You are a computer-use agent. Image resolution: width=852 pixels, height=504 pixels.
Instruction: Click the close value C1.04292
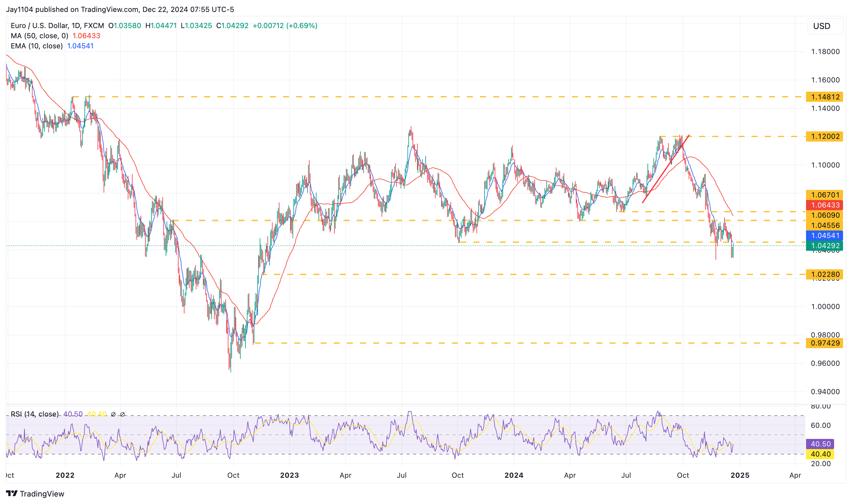point(232,26)
